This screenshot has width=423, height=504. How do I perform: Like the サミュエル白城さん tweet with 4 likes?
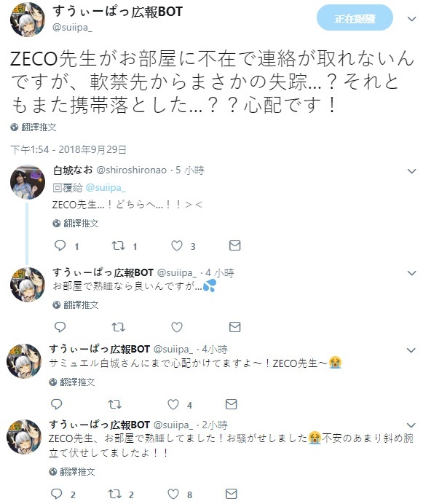[x=173, y=404]
